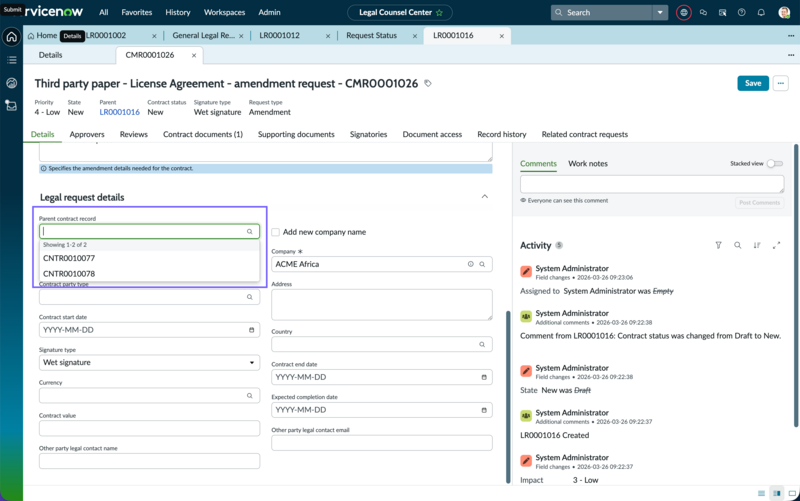This screenshot has width=800, height=501.
Task: Favorite Legal Counsel Center with the star icon
Action: (439, 12)
